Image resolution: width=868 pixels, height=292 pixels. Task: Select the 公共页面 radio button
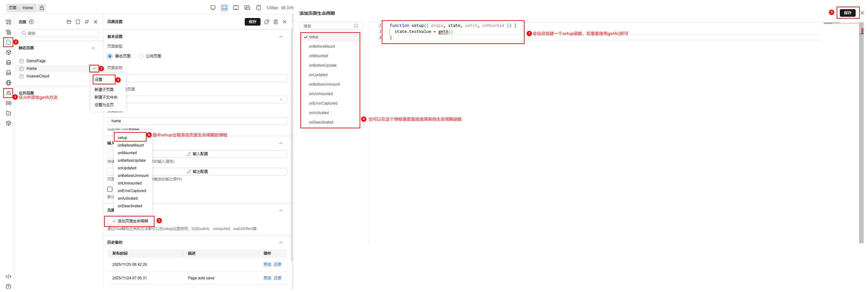141,56
